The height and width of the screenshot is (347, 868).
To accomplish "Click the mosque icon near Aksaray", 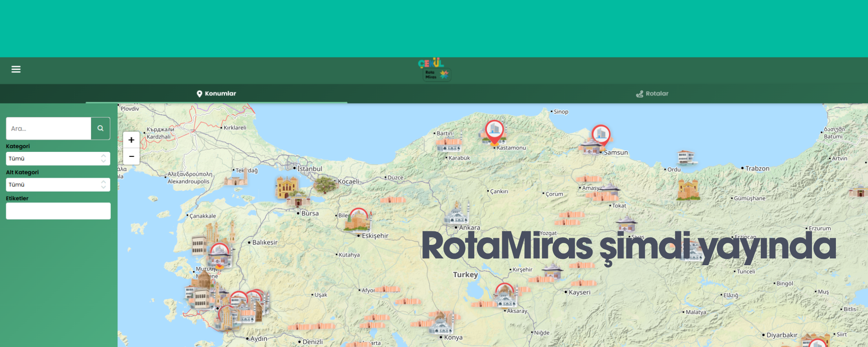I will click(x=505, y=295).
